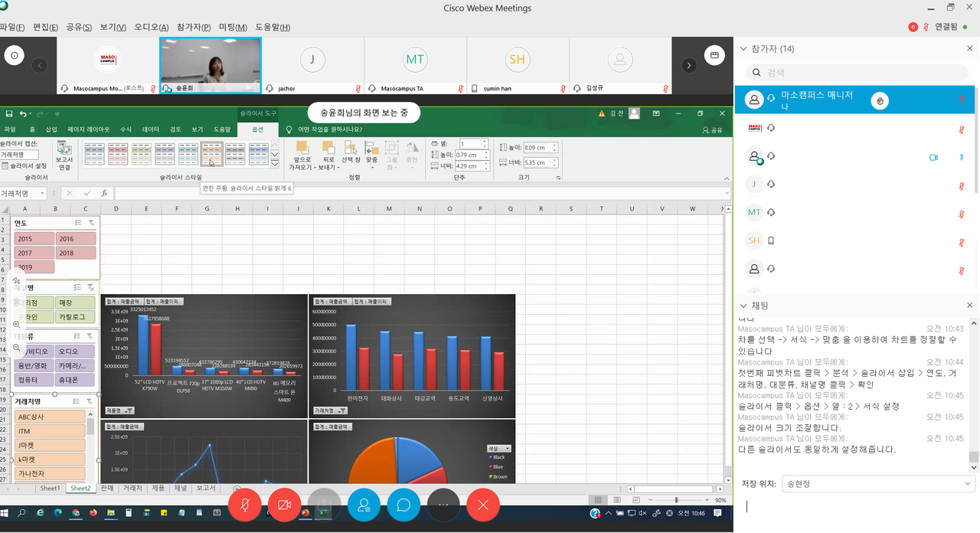Unmute microphone with red mic button

click(x=245, y=505)
